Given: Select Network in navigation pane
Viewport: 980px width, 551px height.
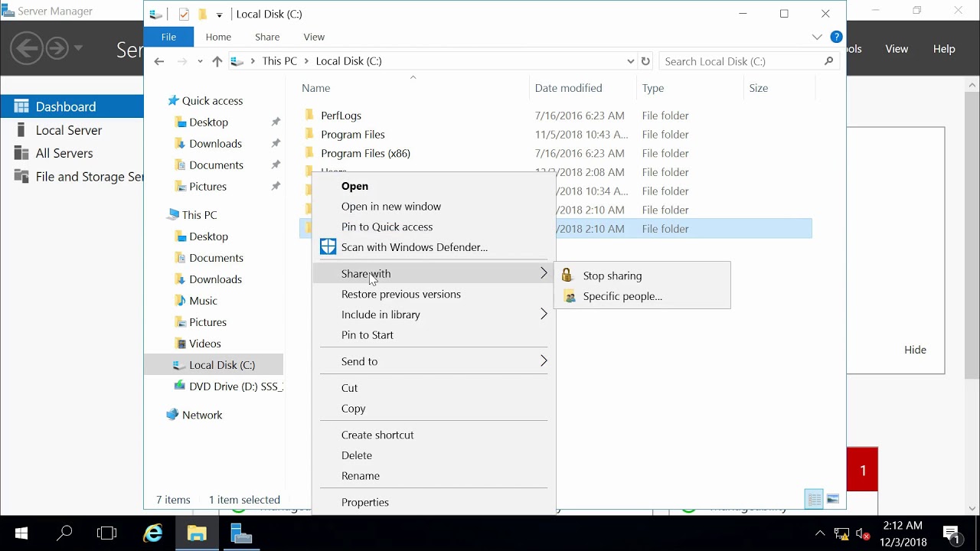Looking at the screenshot, I should pos(202,415).
